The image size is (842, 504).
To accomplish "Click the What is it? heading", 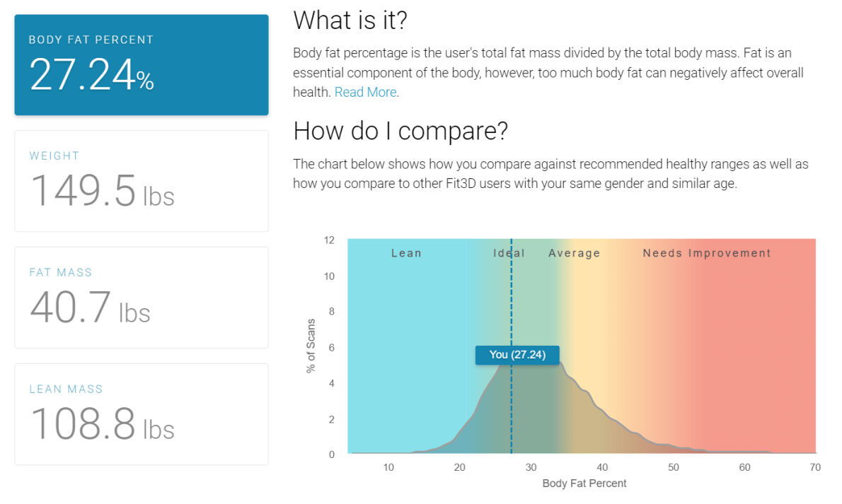I will click(350, 20).
